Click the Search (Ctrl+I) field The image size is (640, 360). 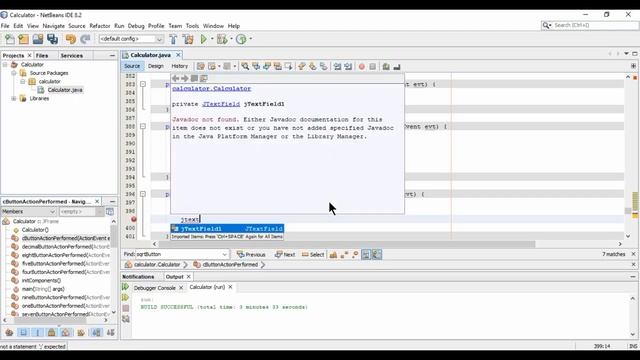click(594, 25)
